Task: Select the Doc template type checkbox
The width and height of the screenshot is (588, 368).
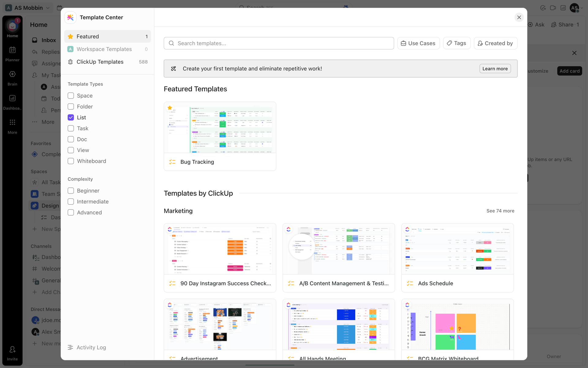Action: pyautogui.click(x=71, y=139)
